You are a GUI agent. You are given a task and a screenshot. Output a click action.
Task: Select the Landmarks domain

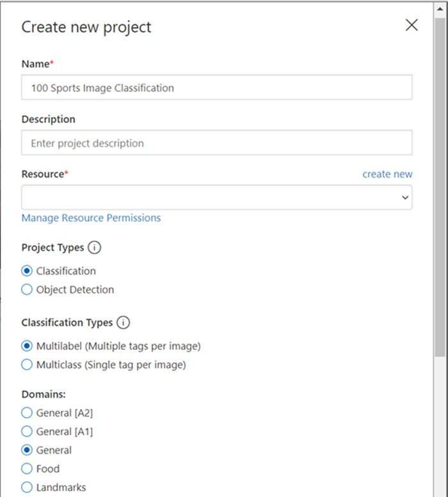click(x=27, y=487)
